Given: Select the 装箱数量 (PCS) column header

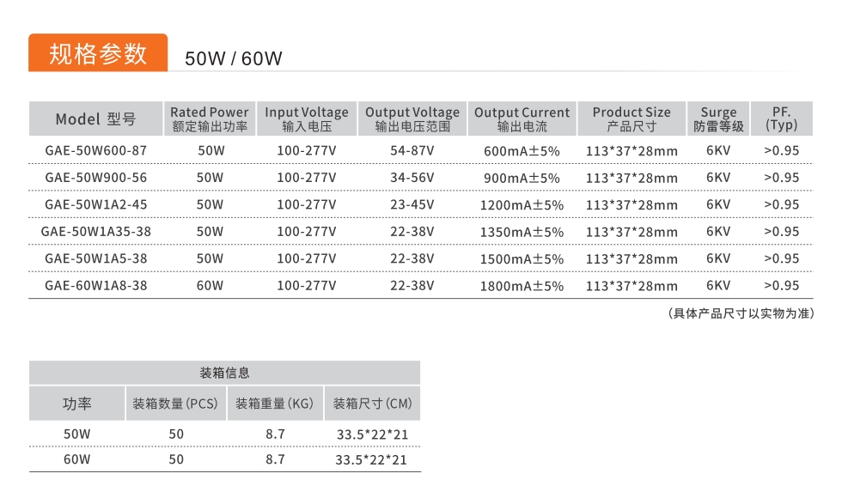Looking at the screenshot, I should pos(175,404).
